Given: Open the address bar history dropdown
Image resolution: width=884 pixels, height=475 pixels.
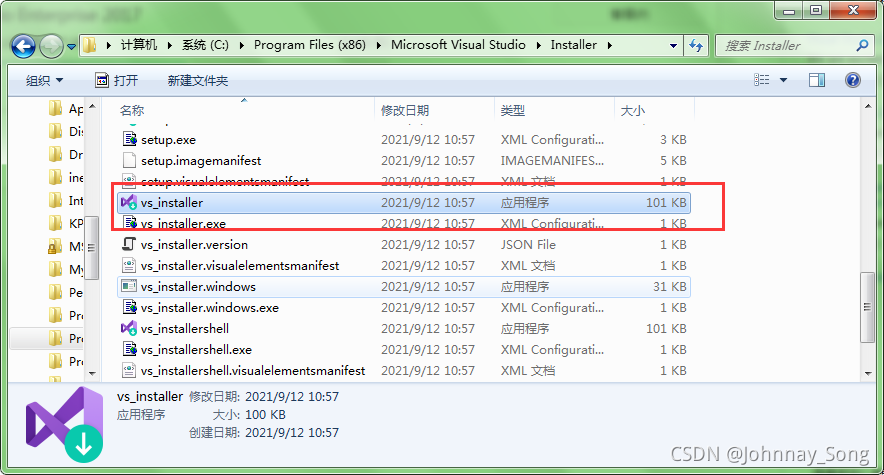Looking at the screenshot, I should [673, 46].
